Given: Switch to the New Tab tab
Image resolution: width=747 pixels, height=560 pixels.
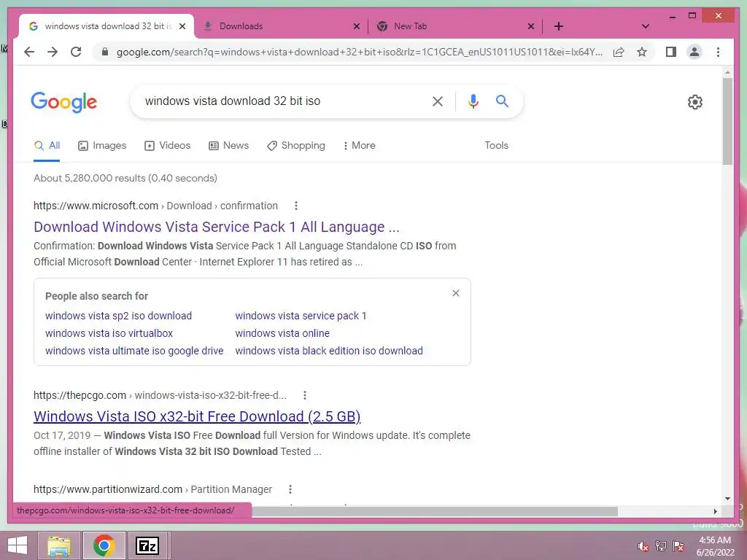Looking at the screenshot, I should click(456, 26).
